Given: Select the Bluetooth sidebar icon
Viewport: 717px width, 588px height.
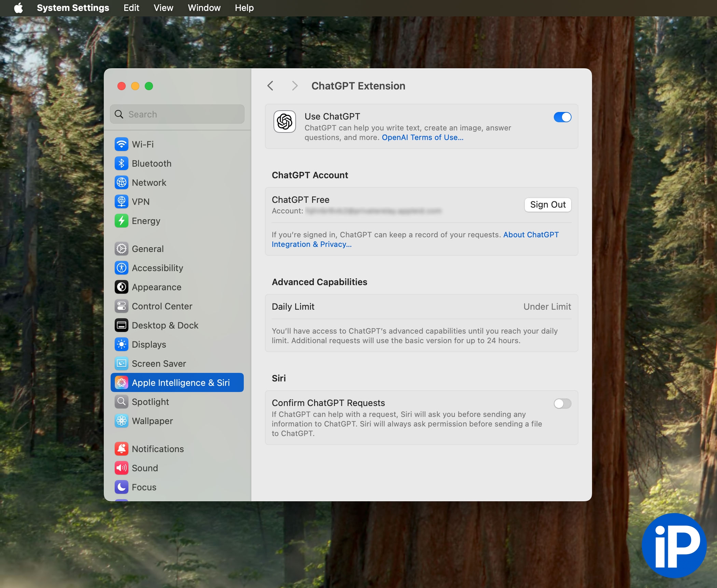Looking at the screenshot, I should click(x=121, y=164).
